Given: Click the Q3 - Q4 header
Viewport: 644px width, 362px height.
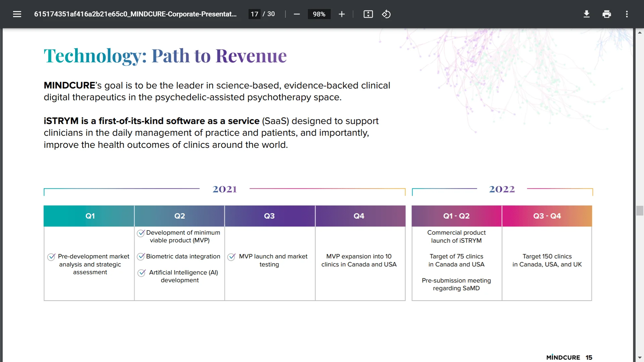Looking at the screenshot, I should 547,216.
